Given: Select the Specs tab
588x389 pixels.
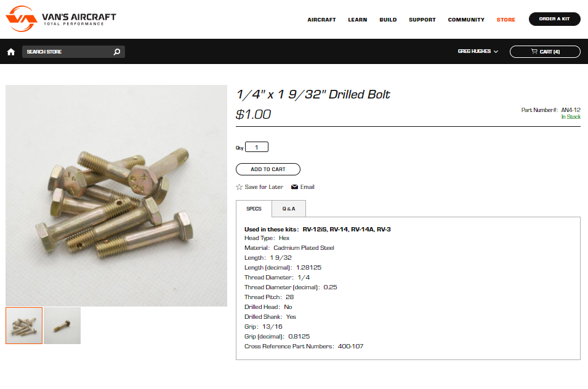Looking at the screenshot, I should [254, 209].
